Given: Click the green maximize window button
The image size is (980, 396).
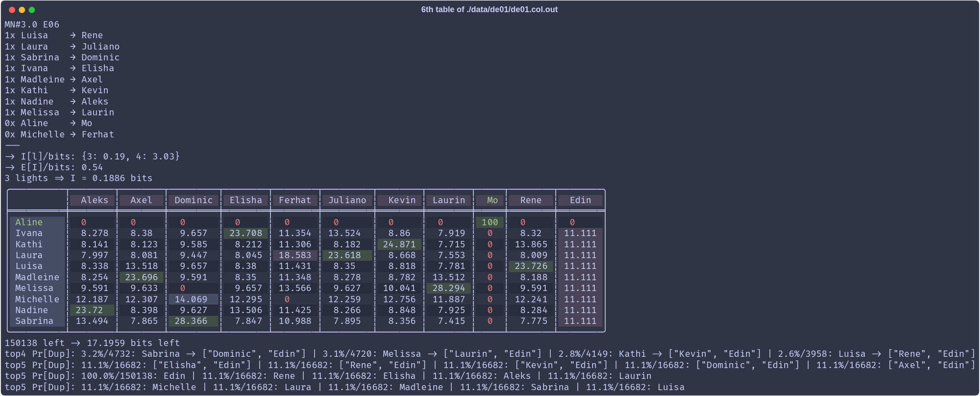Looking at the screenshot, I should 32,9.
